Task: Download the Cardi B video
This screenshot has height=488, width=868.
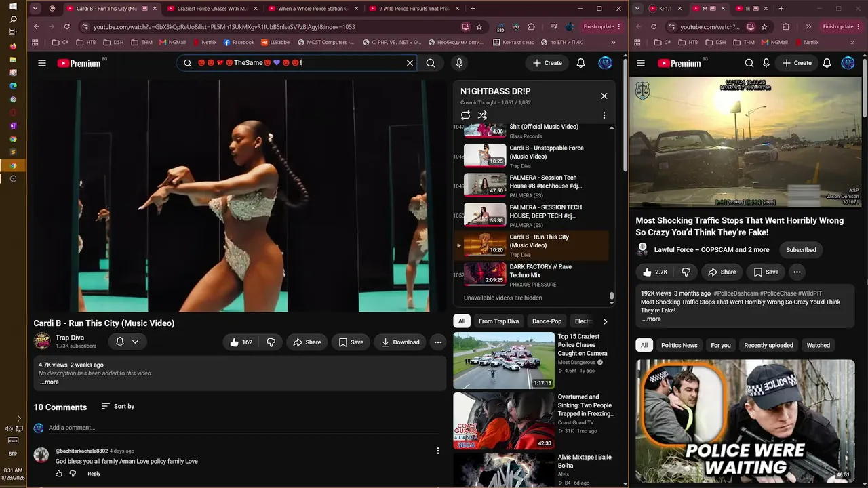Action: tap(400, 342)
